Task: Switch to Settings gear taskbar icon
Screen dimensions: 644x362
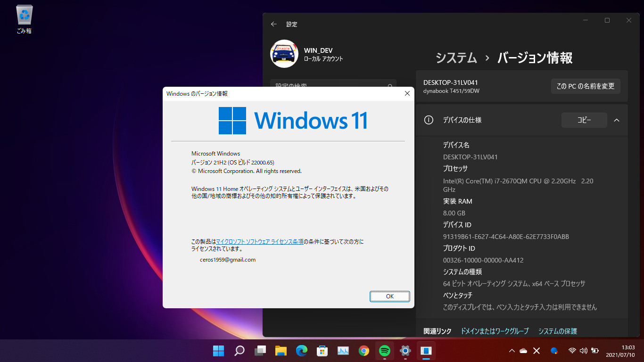Action: pos(405,351)
